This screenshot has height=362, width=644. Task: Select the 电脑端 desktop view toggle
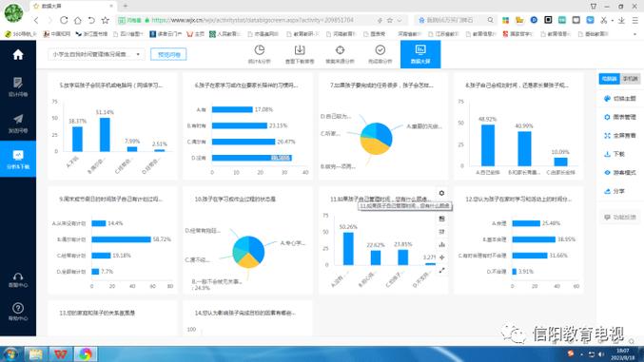[x=609, y=79]
